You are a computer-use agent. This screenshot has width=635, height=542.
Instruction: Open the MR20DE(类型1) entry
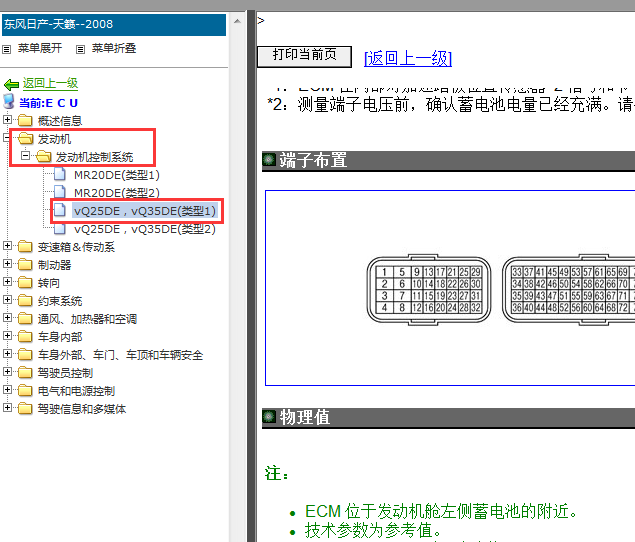[x=117, y=175]
